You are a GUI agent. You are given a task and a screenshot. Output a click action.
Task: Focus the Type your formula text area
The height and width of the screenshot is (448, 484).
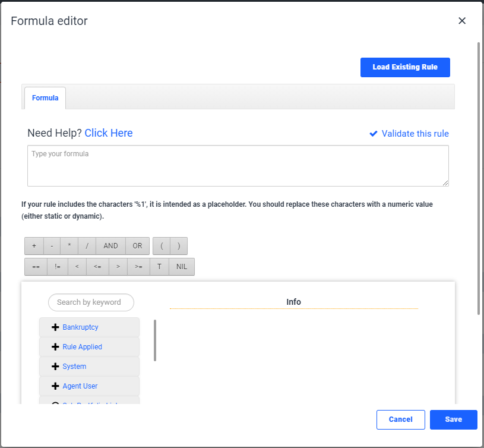(x=238, y=166)
